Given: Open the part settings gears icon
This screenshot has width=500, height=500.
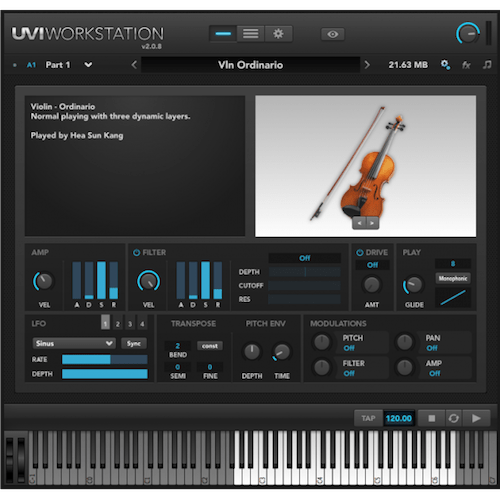Looking at the screenshot, I should [445, 65].
